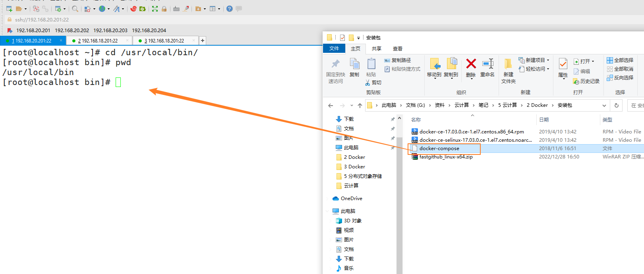Click the 192.168.20.203 quick connect bookmark
Viewport: 644px width, 274px height.
click(x=110, y=30)
